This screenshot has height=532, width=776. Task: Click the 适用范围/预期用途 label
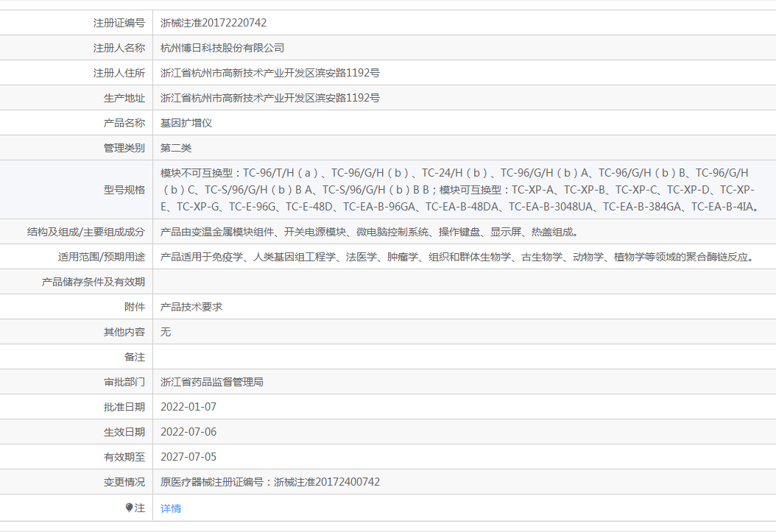102,257
